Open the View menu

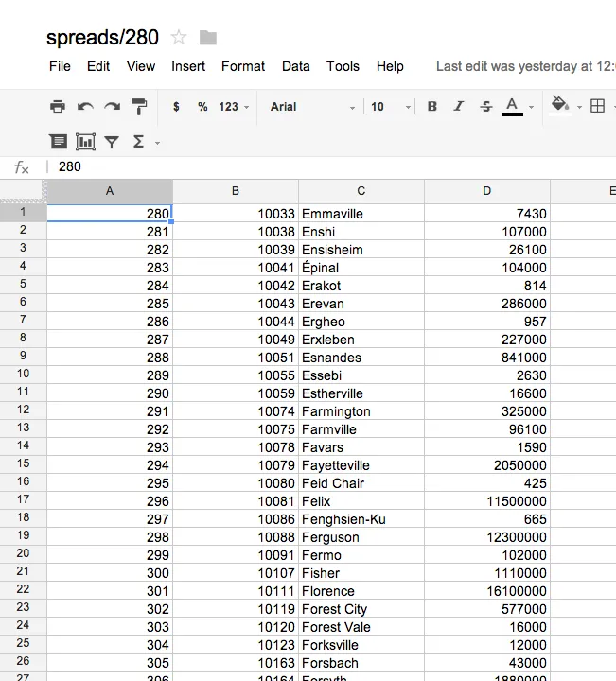[141, 66]
